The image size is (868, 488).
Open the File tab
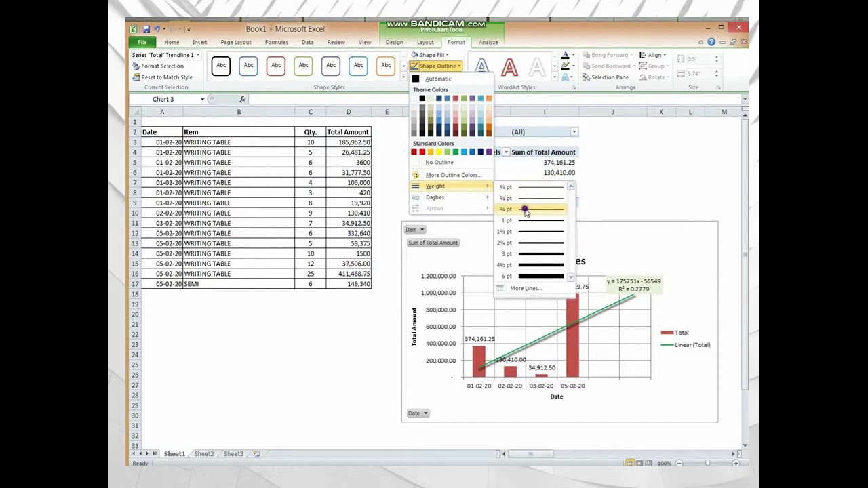click(x=142, y=42)
